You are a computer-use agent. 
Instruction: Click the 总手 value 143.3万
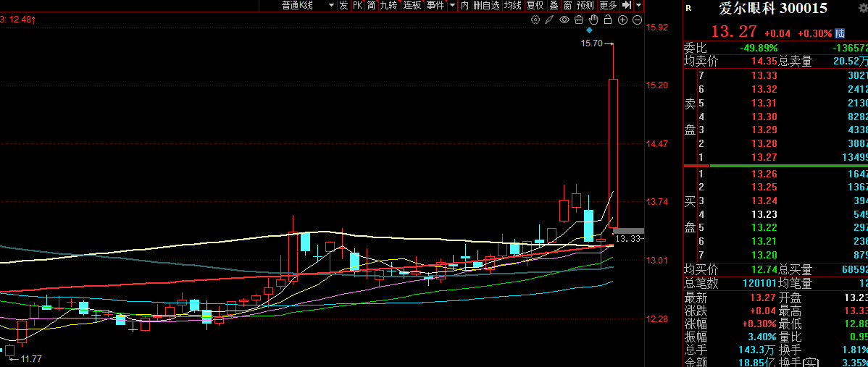(756, 350)
